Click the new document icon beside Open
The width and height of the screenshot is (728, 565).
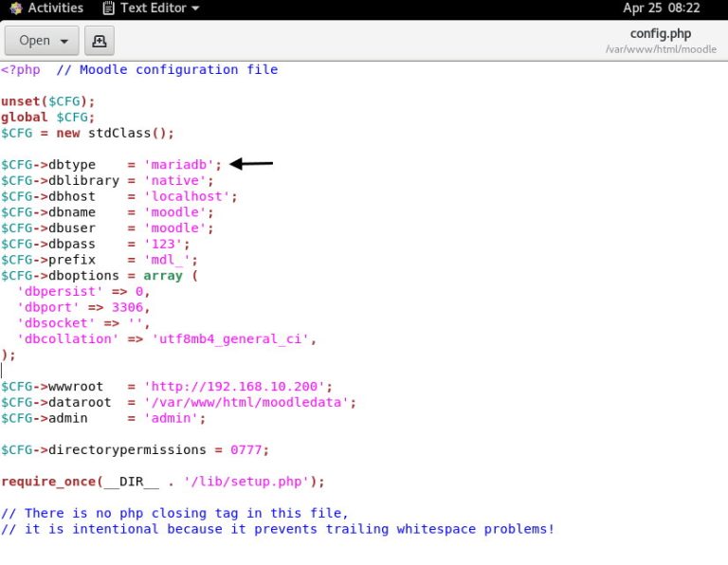point(99,41)
